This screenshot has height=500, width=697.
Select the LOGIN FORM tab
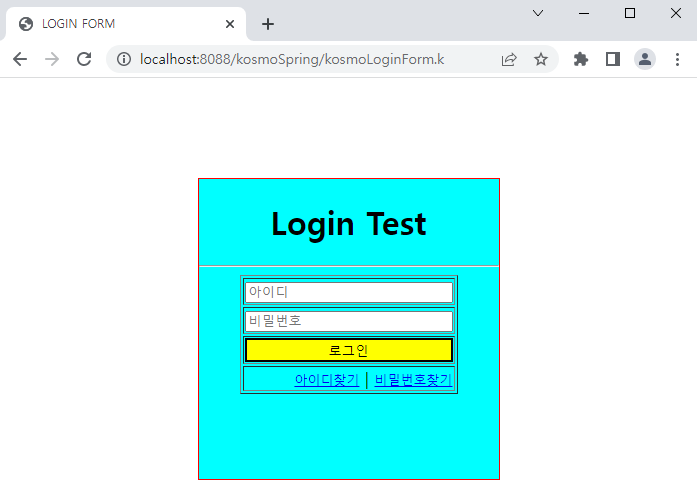coord(126,24)
